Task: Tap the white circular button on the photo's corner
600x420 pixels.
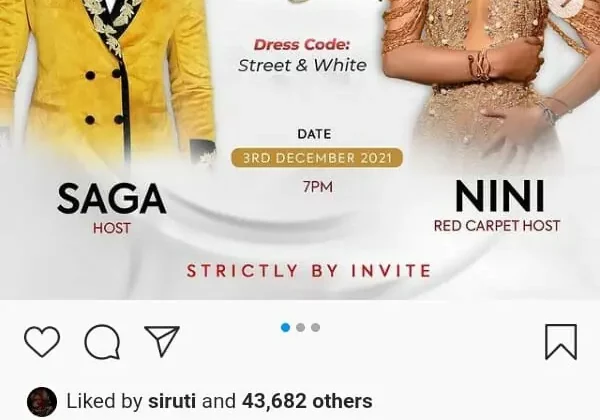Action: click(x=570, y=5)
